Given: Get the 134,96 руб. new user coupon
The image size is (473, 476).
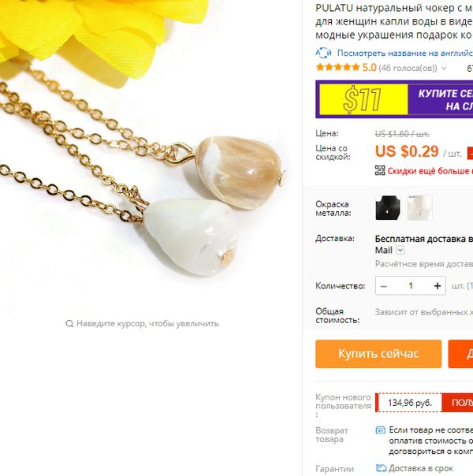Looking at the screenshot, I should click(410, 403).
